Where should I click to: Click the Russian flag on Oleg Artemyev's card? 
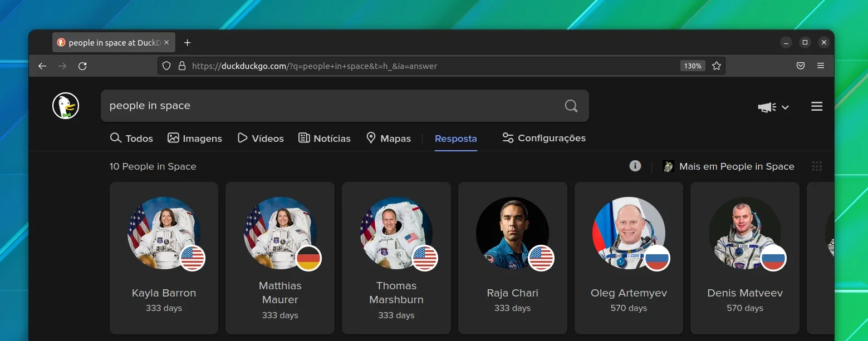[x=657, y=258]
